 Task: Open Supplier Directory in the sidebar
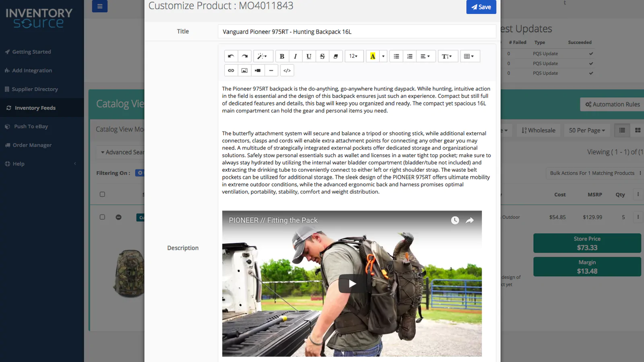(35, 89)
